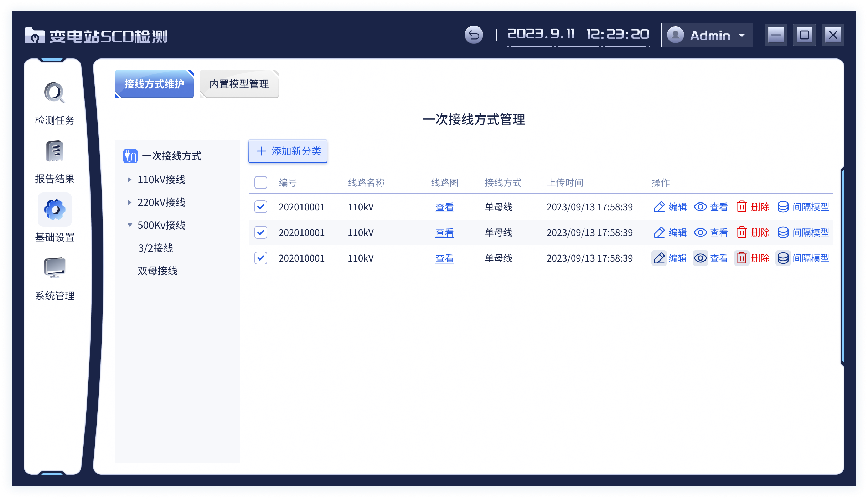This screenshot has width=868, height=499.
Task: Minimize the SCD detection window
Action: 776,35
